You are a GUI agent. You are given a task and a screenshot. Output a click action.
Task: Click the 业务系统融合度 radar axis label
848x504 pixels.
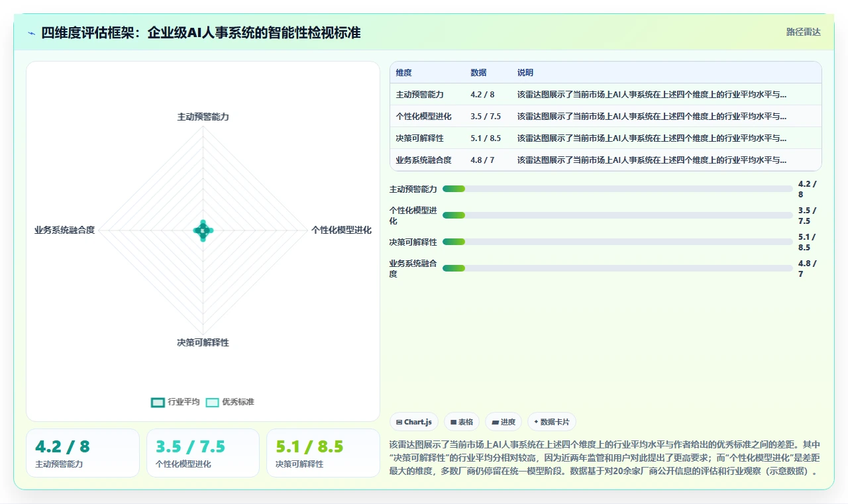(65, 230)
